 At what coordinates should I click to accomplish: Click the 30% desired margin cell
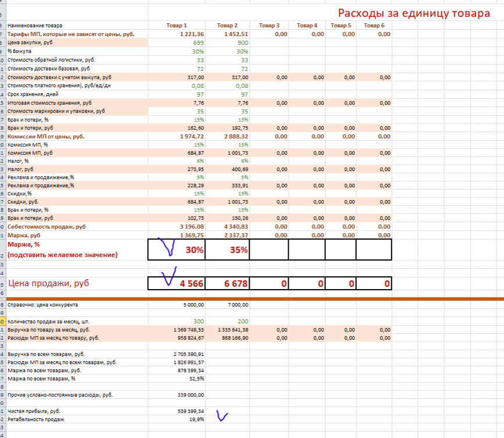tap(176, 250)
